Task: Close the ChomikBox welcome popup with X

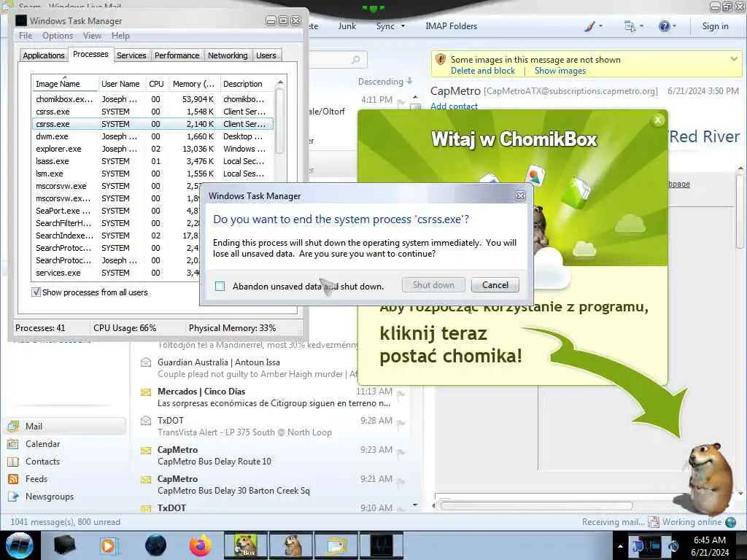Action: [658, 120]
